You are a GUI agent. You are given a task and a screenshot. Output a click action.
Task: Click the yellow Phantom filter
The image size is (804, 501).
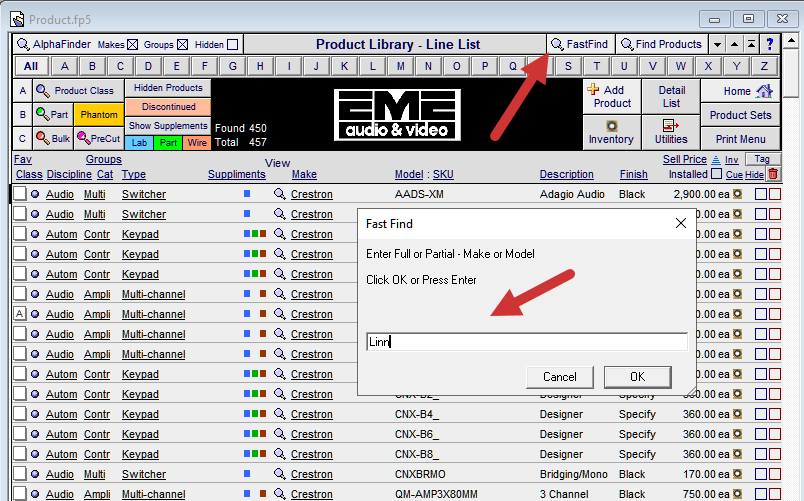tap(98, 114)
